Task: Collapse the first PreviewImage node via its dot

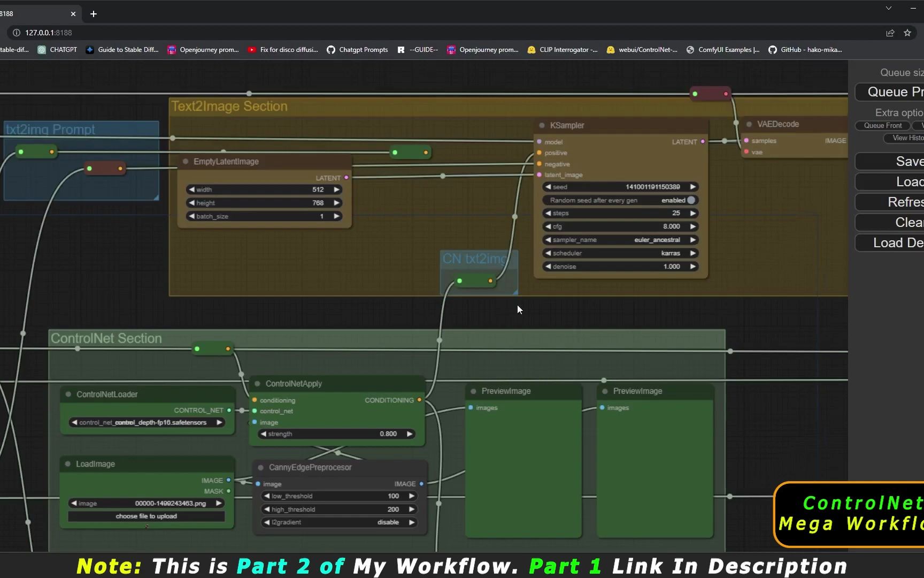Action: [x=473, y=391]
